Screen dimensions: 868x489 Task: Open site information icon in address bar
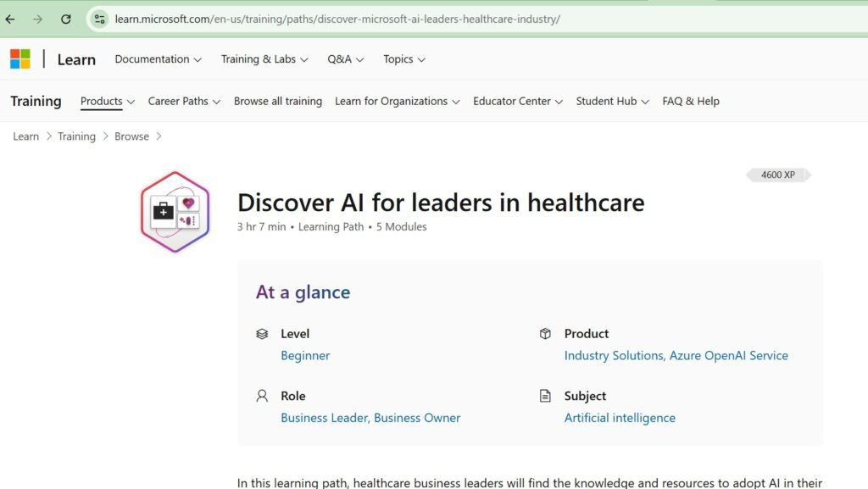100,19
